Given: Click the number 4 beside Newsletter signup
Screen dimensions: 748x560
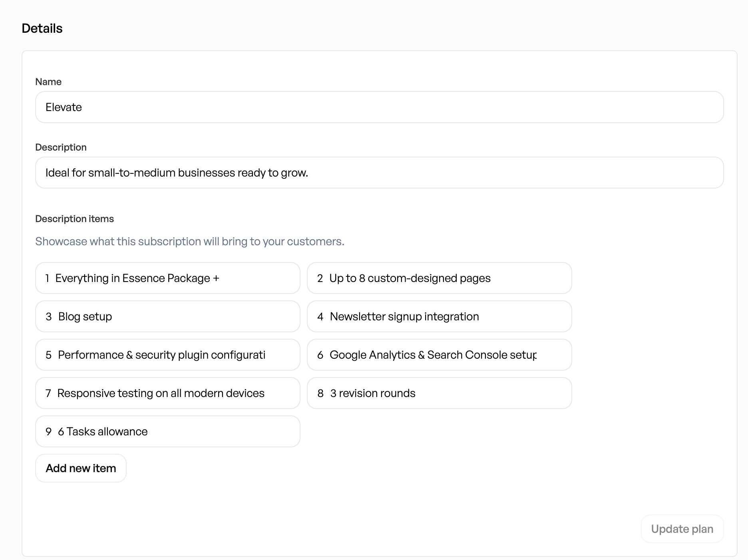Looking at the screenshot, I should tap(320, 317).
